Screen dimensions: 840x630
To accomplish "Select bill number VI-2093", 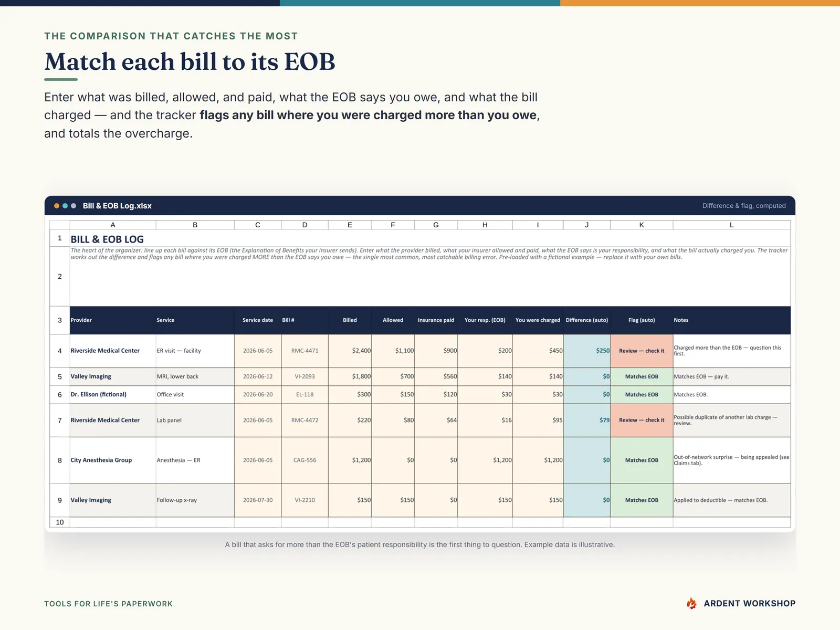I will (x=305, y=376).
